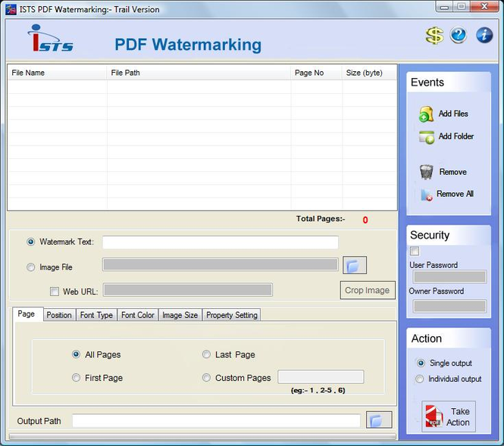
Task: Click the Custom Pages input field
Action: [x=321, y=376]
